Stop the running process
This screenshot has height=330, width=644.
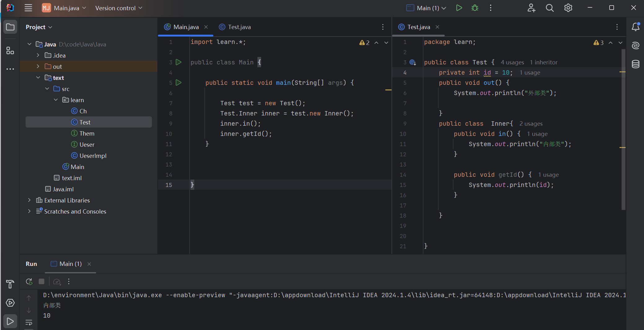[42, 281]
